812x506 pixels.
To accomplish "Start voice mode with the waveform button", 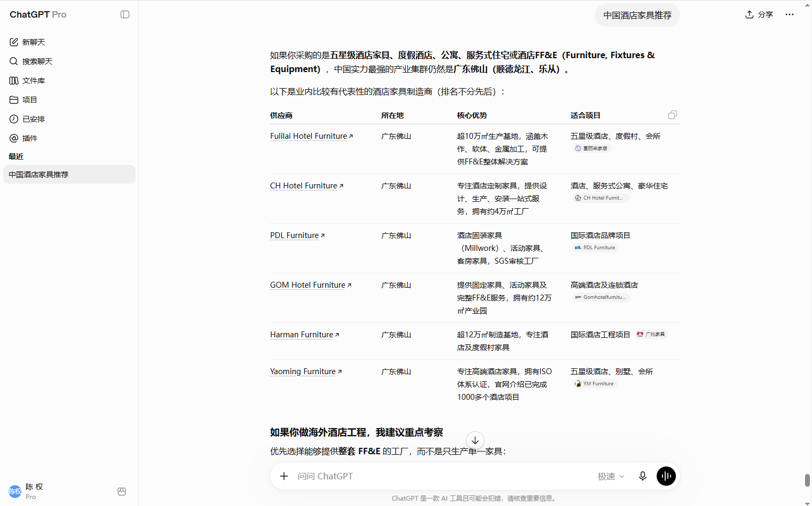I will pos(666,476).
